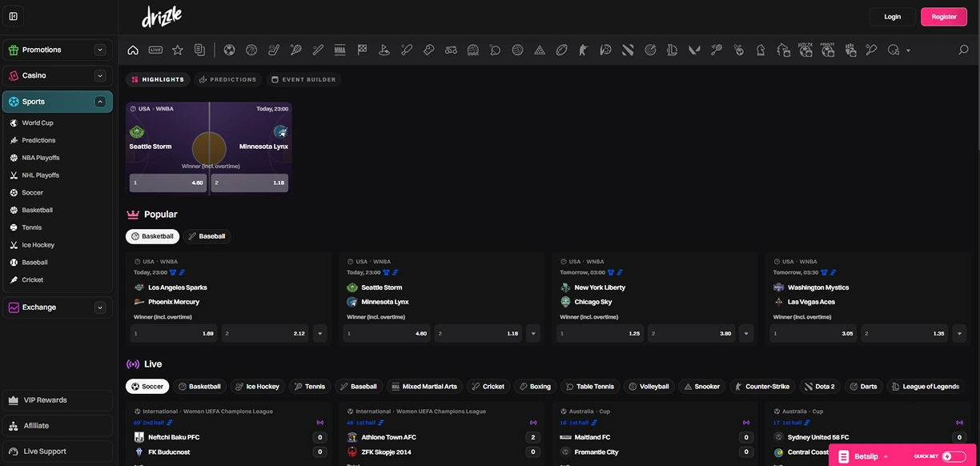Switch to the Highlights tab
This screenshot has width=980, height=466.
tap(158, 79)
